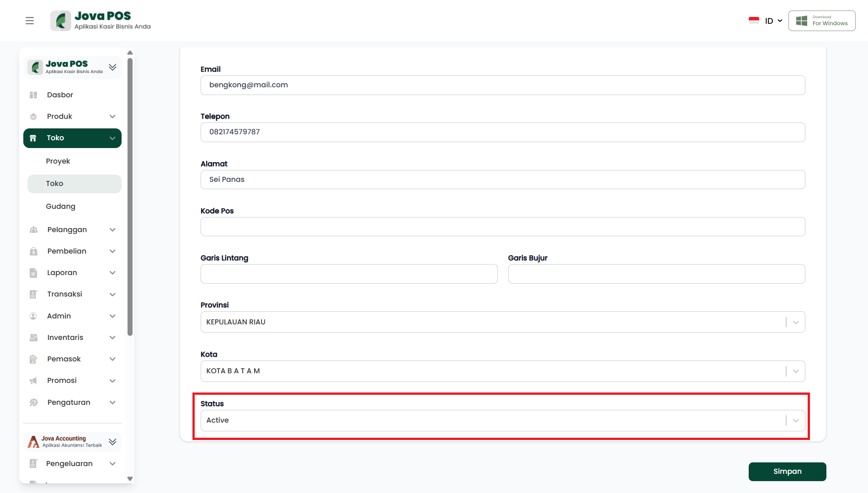Click the Kode Pos input field
The height and width of the screenshot is (493, 868).
point(502,227)
